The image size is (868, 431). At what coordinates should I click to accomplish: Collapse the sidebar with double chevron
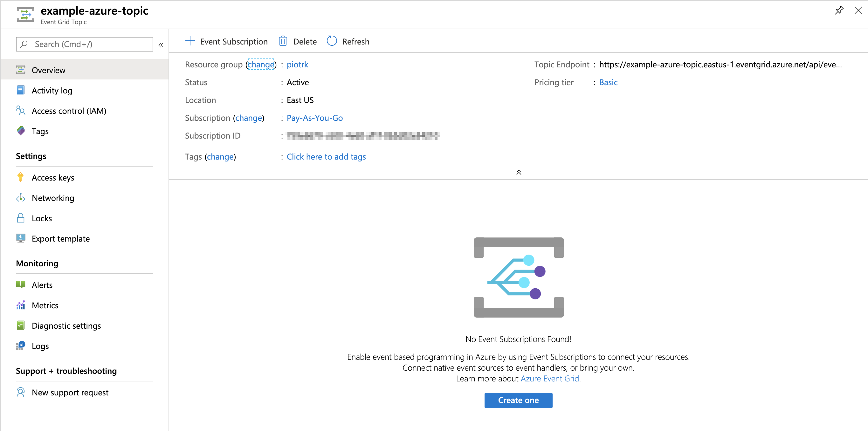pyautogui.click(x=161, y=45)
